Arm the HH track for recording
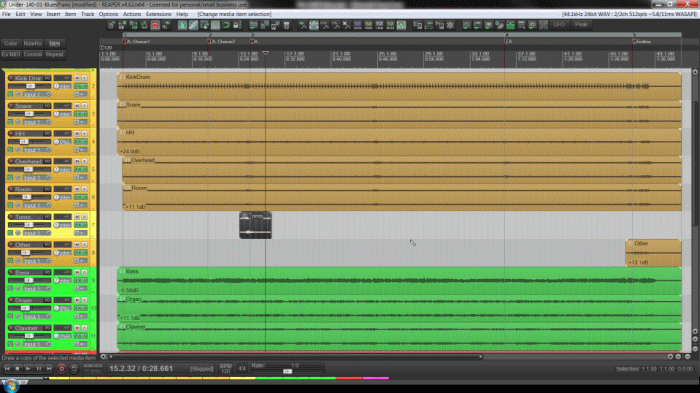This screenshot has height=393, width=700. (11, 134)
